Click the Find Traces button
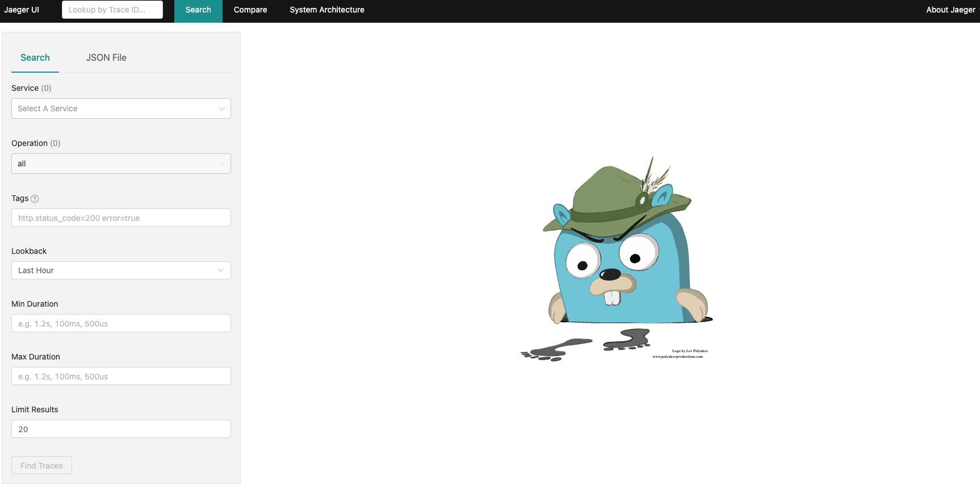980x489 pixels. tap(41, 465)
